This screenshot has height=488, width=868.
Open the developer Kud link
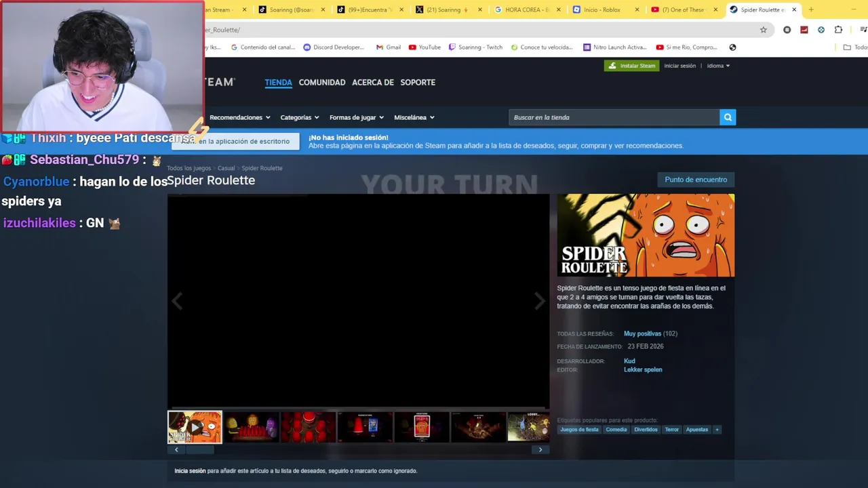click(x=629, y=361)
